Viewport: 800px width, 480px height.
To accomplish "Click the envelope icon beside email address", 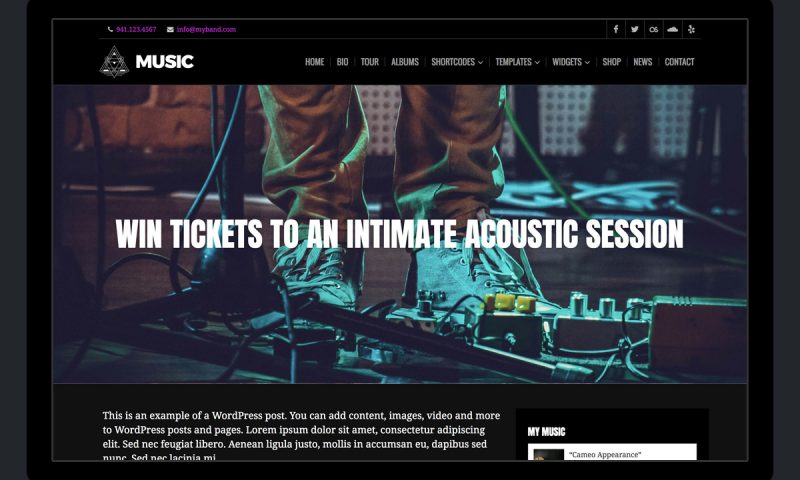I will pos(170,30).
